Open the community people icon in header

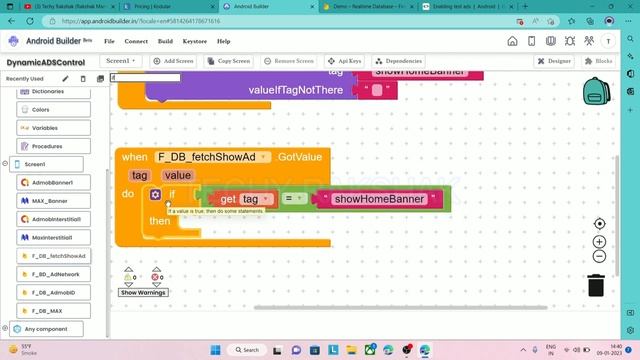(x=589, y=41)
